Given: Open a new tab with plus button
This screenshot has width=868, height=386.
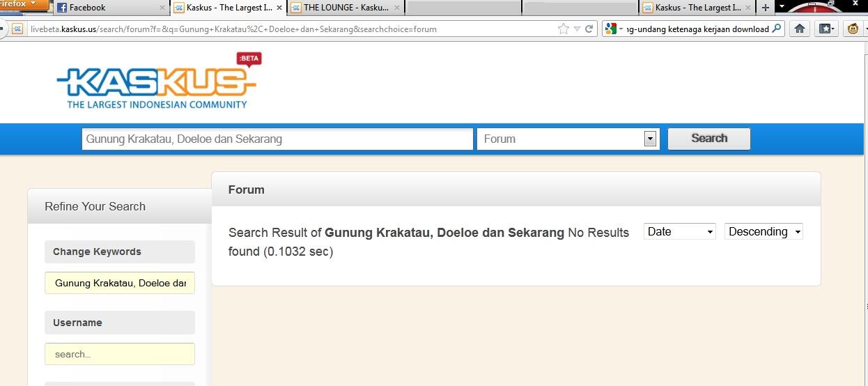Looking at the screenshot, I should pos(766,8).
